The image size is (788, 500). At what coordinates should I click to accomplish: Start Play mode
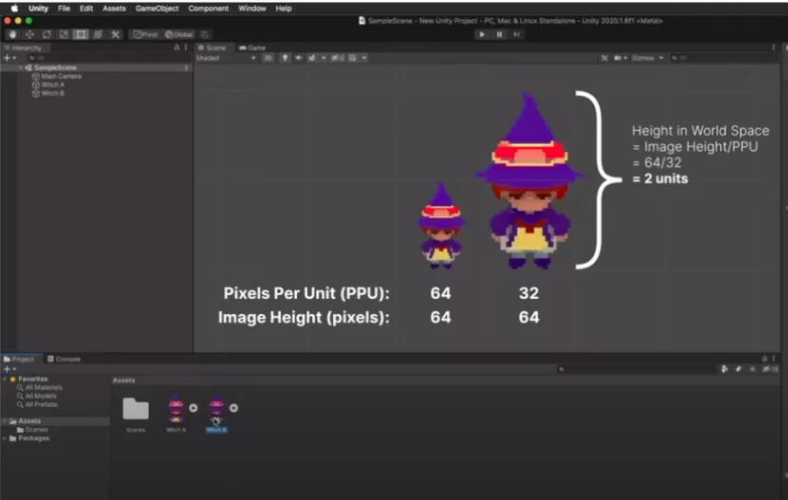tap(481, 35)
